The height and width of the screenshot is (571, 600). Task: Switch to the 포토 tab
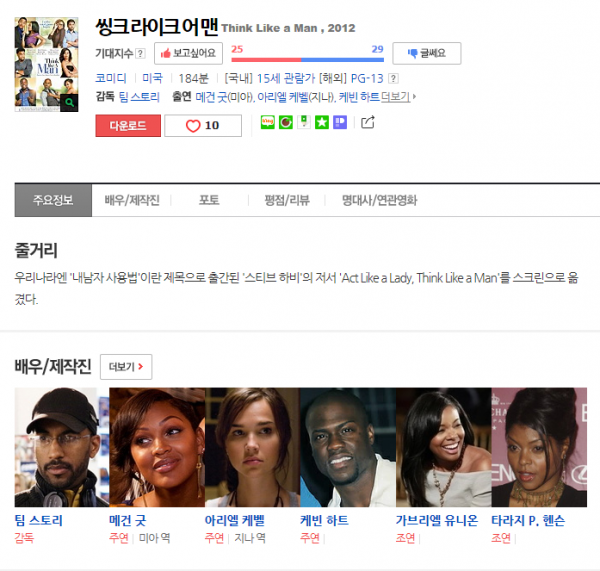(209, 200)
